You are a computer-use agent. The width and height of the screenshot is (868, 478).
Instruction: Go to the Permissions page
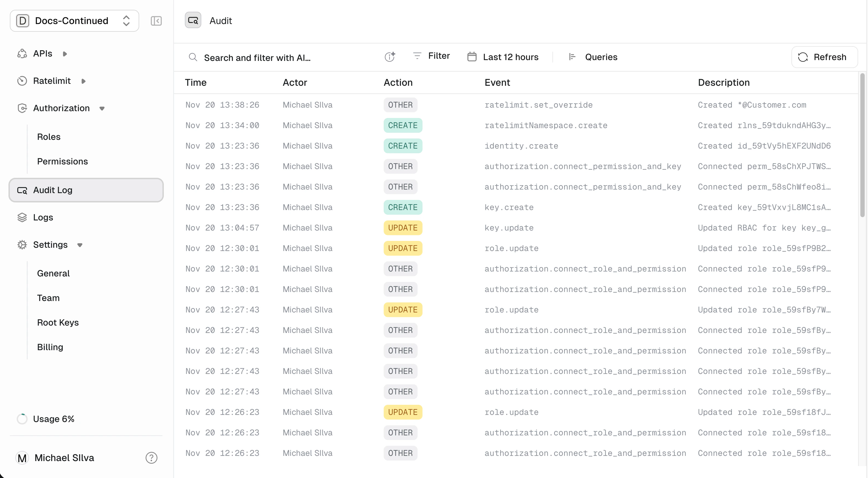pyautogui.click(x=62, y=162)
